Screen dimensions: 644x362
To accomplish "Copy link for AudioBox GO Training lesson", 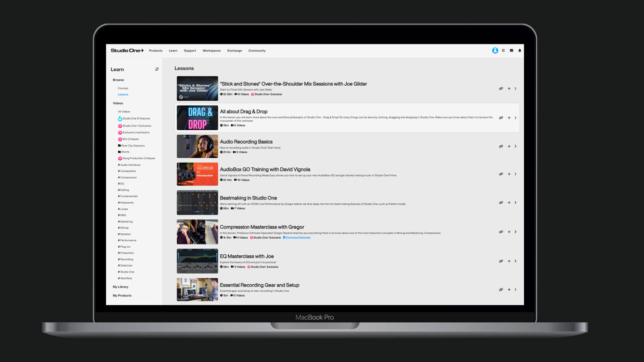I will [x=501, y=174].
